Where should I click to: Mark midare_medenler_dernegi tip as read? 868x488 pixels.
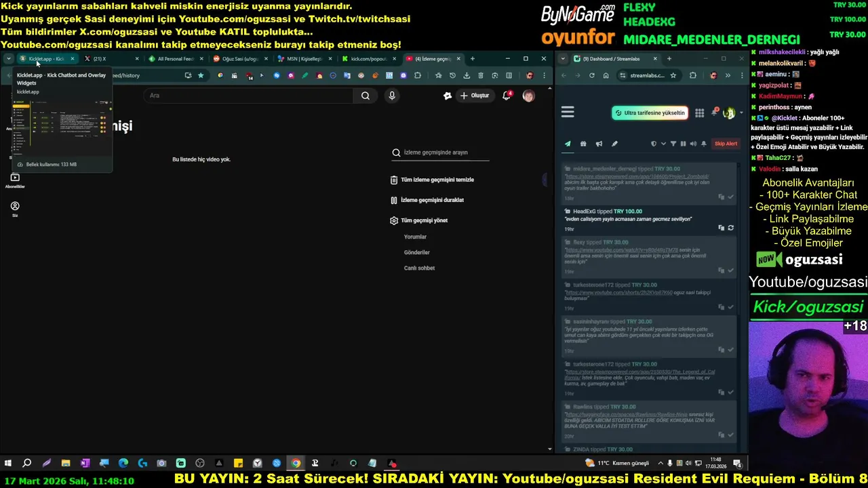click(730, 197)
